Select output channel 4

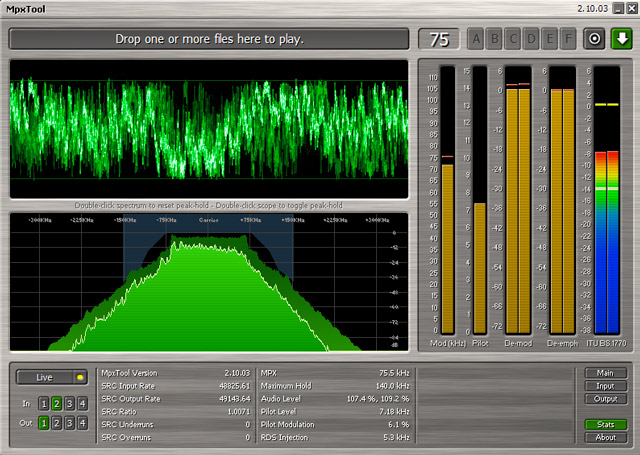[82, 423]
